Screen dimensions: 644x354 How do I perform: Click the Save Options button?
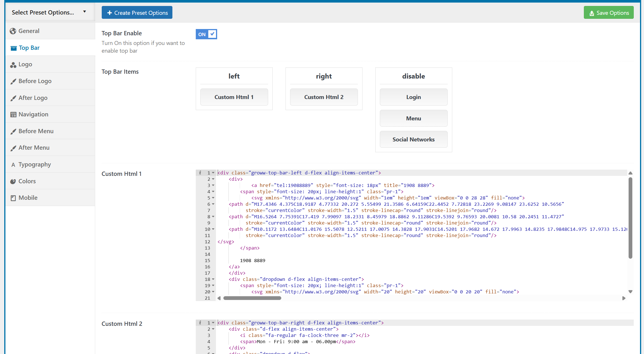click(609, 13)
